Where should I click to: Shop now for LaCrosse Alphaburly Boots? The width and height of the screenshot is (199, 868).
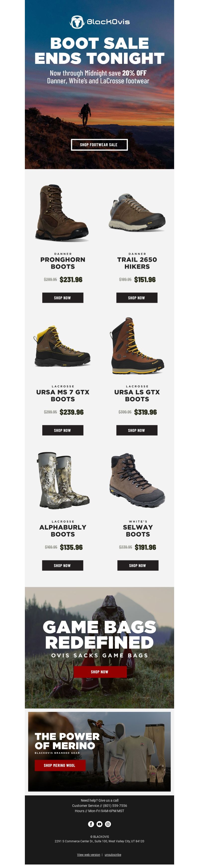[62, 565]
